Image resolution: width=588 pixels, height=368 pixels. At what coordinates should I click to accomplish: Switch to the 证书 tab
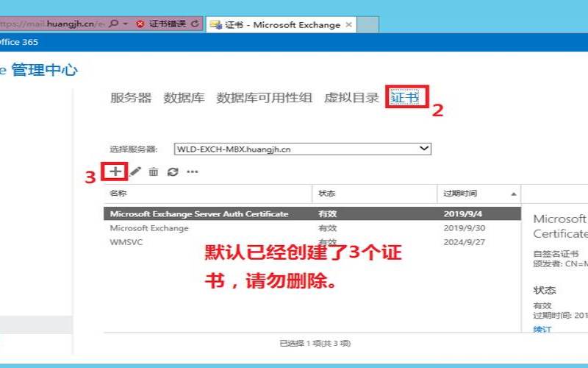[x=405, y=98]
